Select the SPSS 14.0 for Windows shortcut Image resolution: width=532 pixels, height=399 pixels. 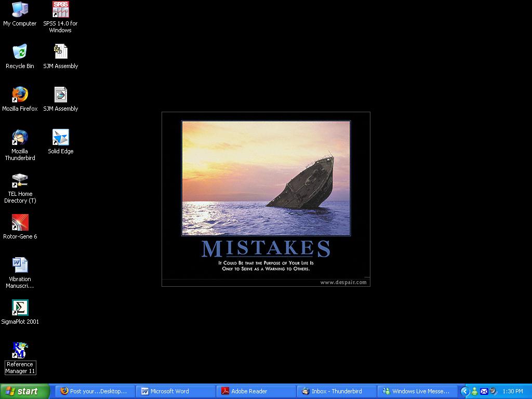point(60,17)
